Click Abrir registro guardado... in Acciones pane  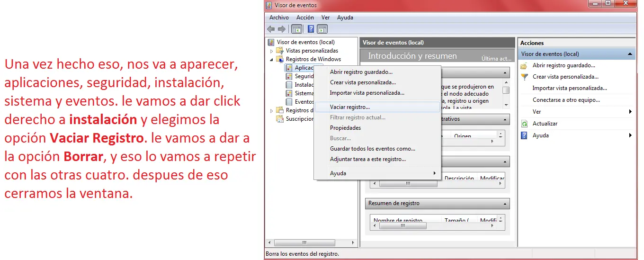tap(563, 65)
